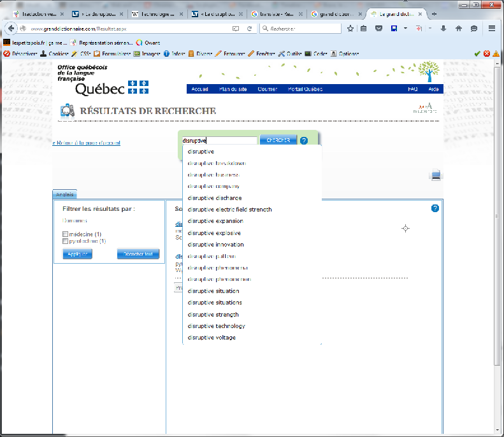Click the chat smiley icon in toolbar

tap(474, 29)
